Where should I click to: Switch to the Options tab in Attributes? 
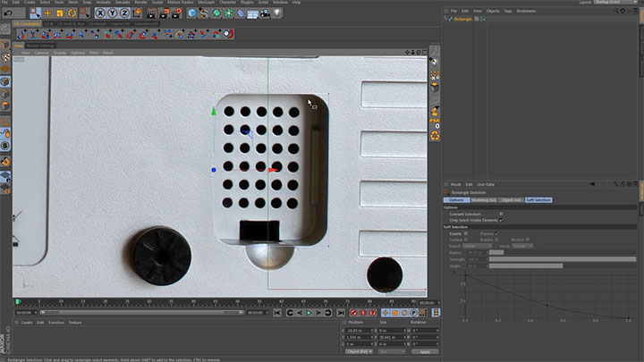tap(456, 200)
